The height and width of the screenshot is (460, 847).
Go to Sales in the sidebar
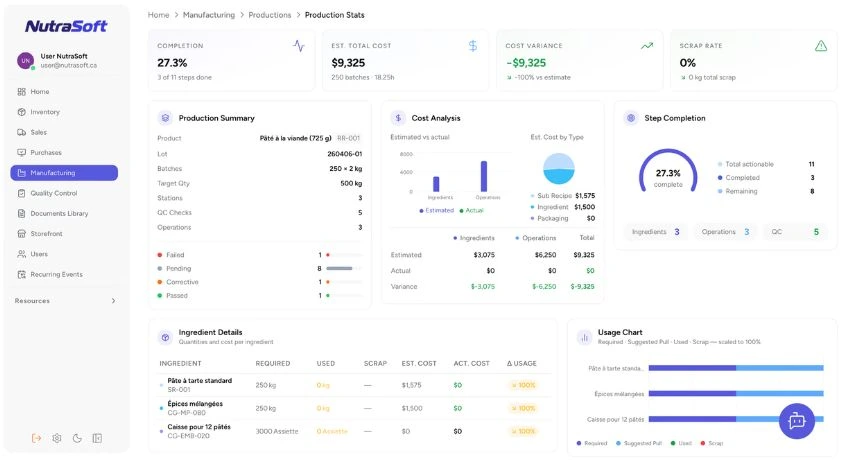(x=64, y=132)
